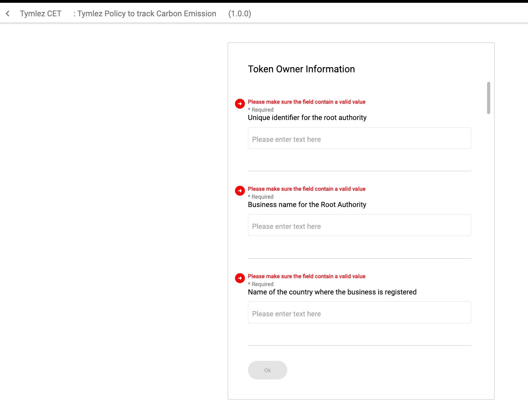Click red error icon beside unique identifier field

point(240,104)
